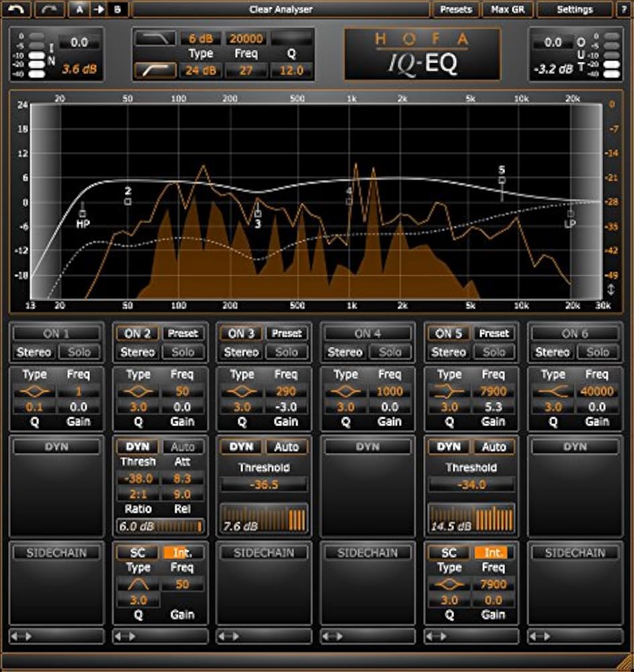Edit the low-pass frequency 20000
Viewport: 634px width, 672px height.
point(246,38)
